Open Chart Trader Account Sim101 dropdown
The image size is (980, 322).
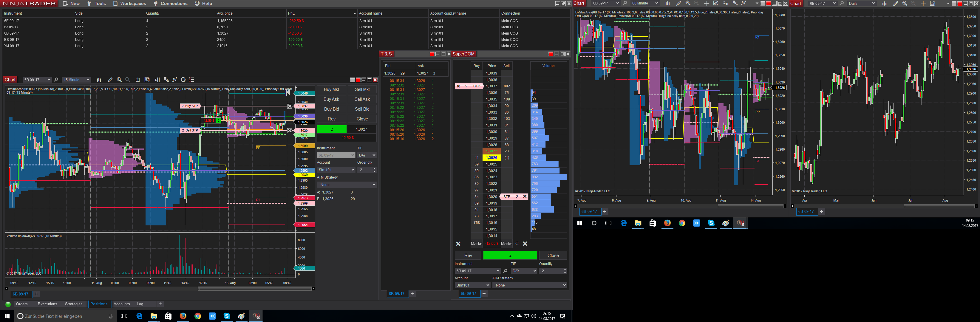[336, 170]
